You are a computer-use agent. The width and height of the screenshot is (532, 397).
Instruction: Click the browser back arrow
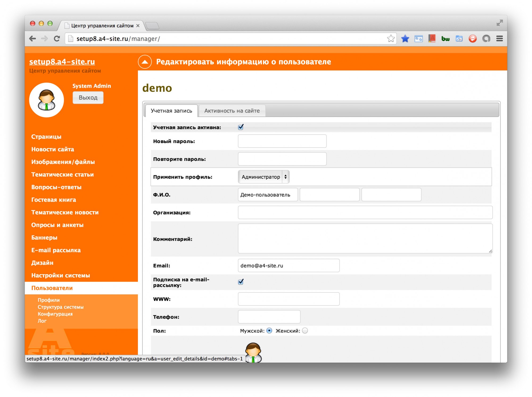tap(32, 39)
